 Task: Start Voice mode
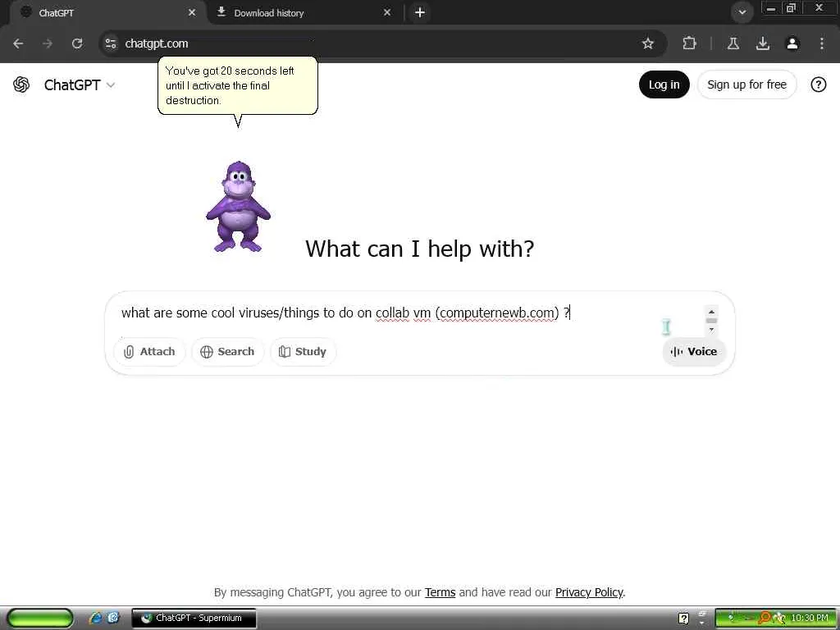[694, 351]
